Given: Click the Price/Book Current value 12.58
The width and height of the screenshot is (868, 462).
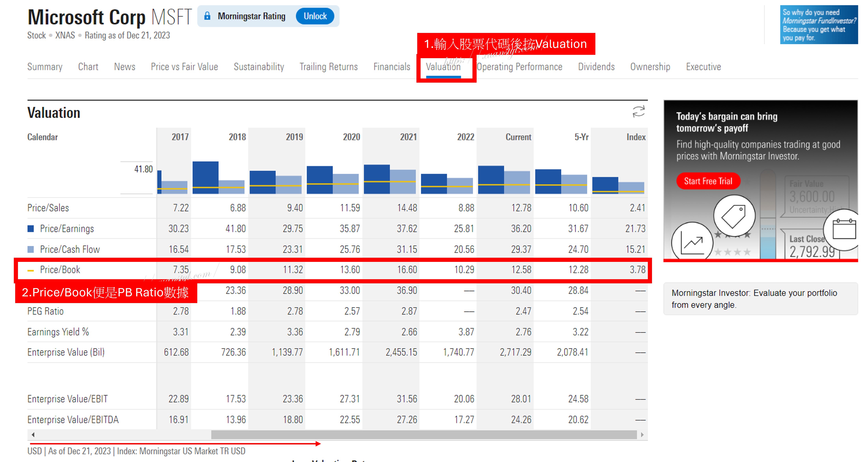Looking at the screenshot, I should click(x=521, y=270).
